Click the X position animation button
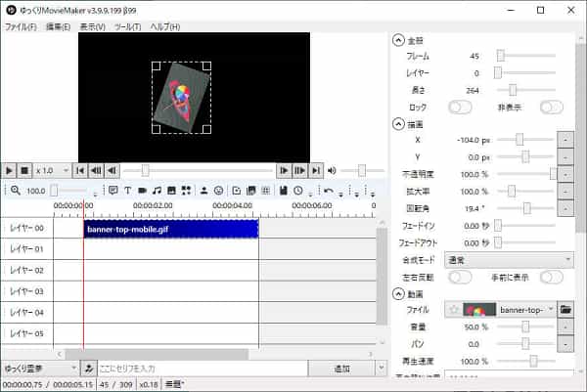This screenshot has width=587, height=392. click(x=565, y=140)
